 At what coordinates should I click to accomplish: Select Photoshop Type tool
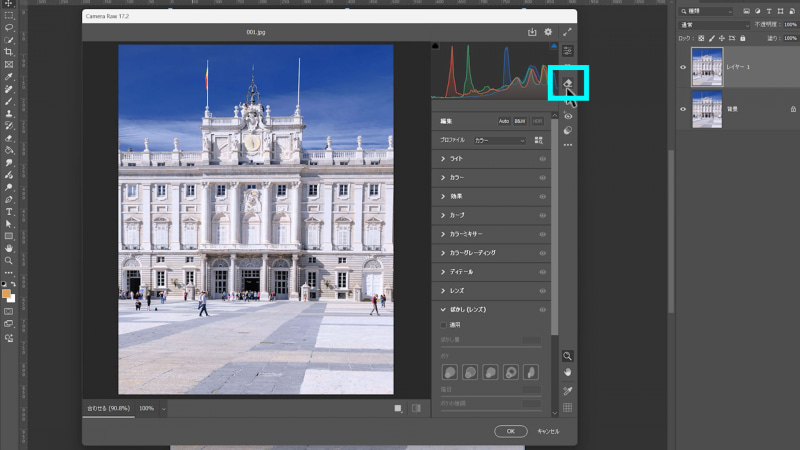[9, 212]
